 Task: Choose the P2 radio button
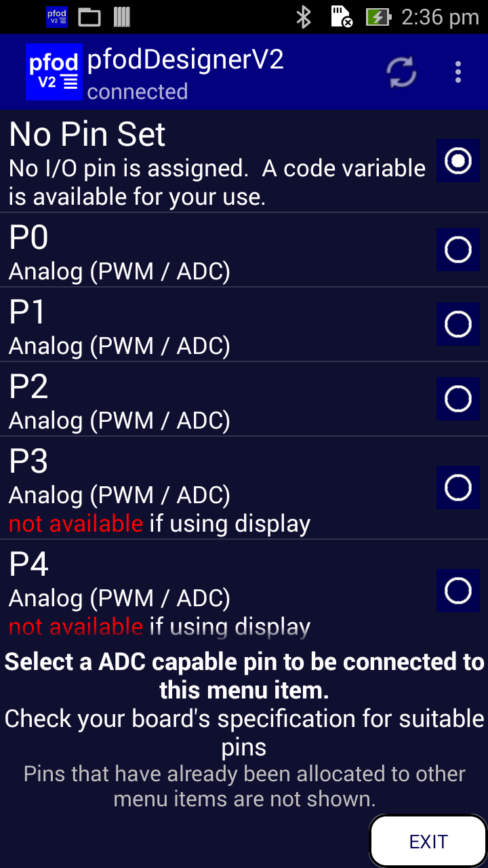458,399
